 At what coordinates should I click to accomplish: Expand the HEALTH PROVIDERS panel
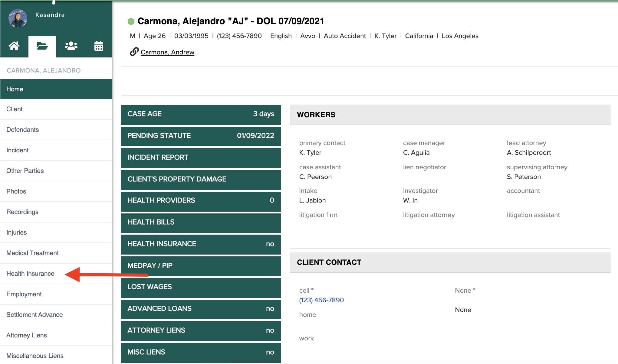(201, 200)
